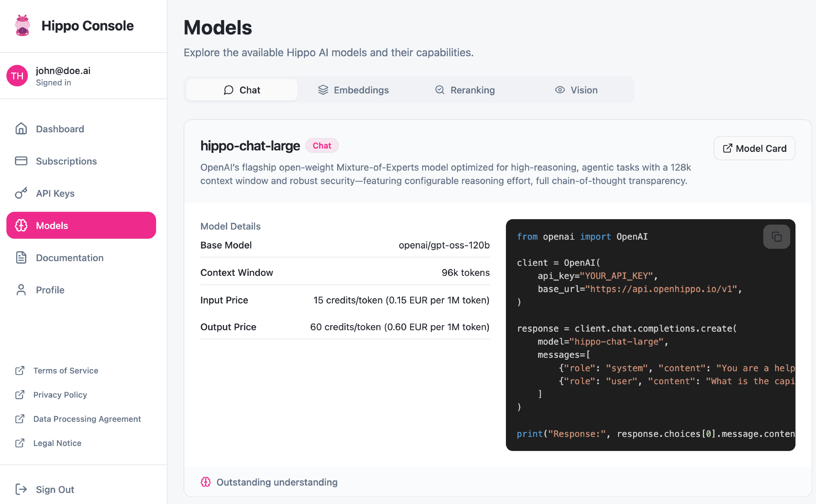Select the Models brain icon
The image size is (816, 504).
tap(21, 225)
